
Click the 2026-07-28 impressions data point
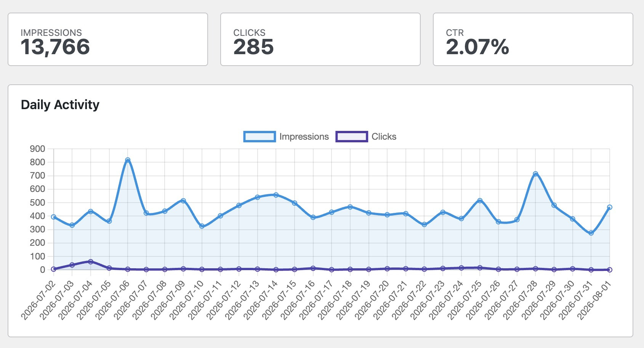tap(535, 174)
